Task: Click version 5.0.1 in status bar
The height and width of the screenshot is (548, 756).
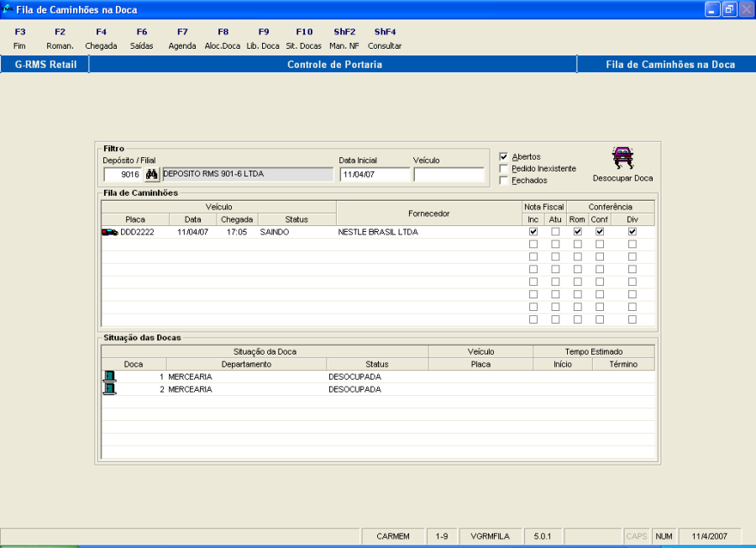Action: [x=543, y=536]
